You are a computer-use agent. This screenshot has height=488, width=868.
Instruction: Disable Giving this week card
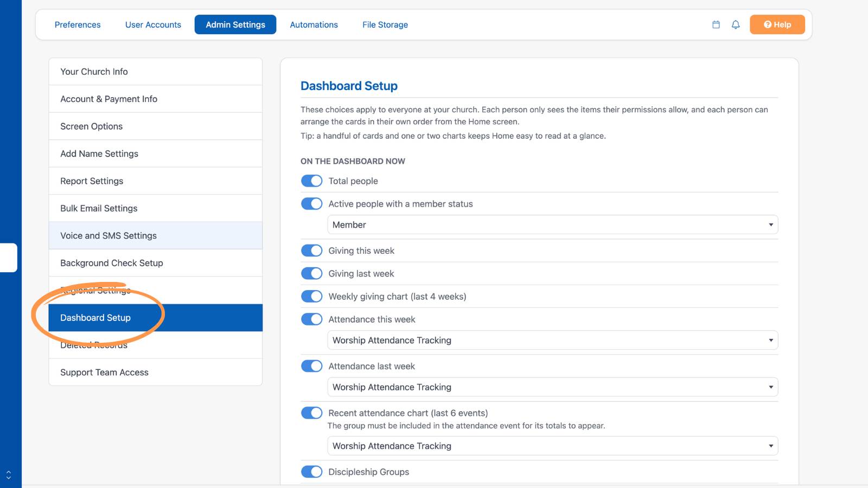312,251
